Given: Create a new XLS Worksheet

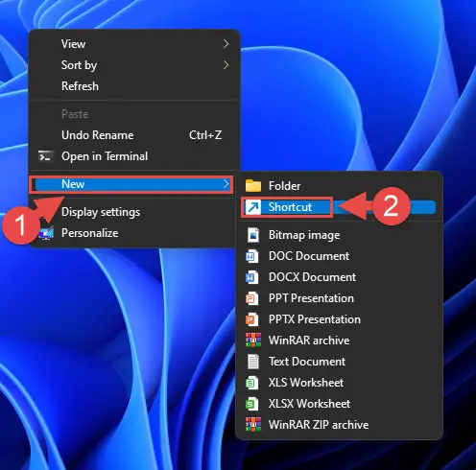Looking at the screenshot, I should point(339,383).
